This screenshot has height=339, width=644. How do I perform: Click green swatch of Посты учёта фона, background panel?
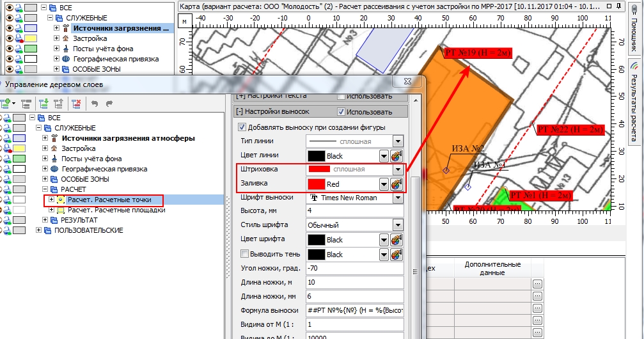point(31,49)
